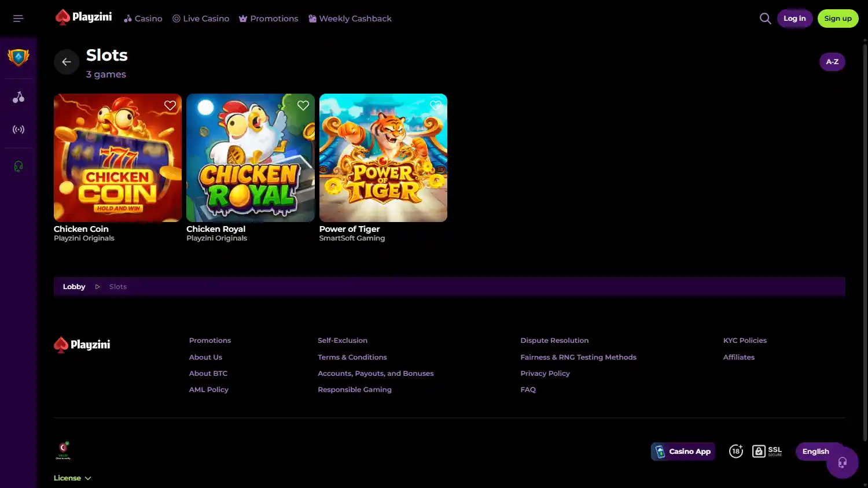Open the Casino menu item
Screen dimensions: 868x488
[143, 19]
